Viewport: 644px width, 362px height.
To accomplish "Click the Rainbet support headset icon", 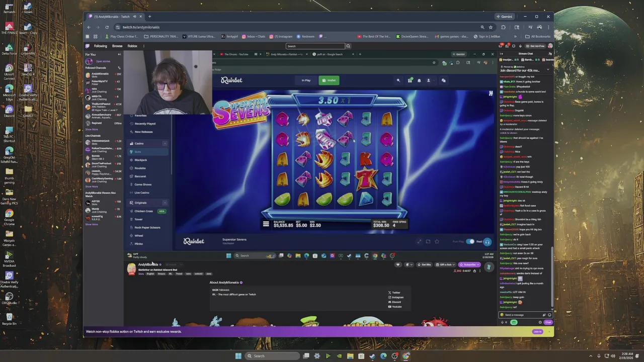I will (x=487, y=242).
